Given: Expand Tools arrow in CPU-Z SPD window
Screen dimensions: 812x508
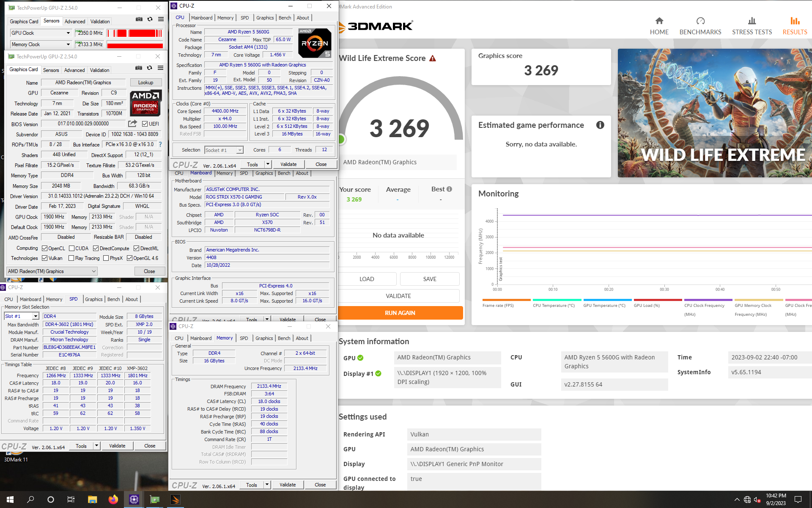Looking at the screenshot, I should pos(96,446).
